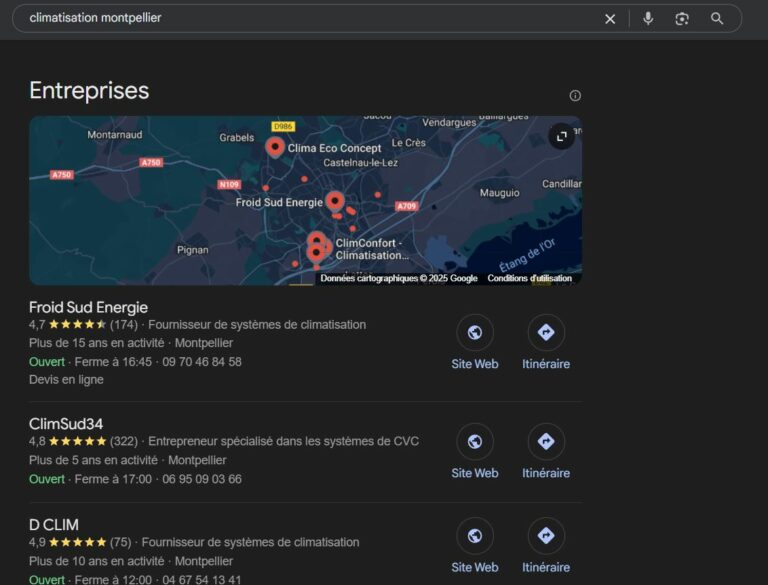
Task: Click the Données cartographiques ©2025 Google text
Action: point(399,278)
